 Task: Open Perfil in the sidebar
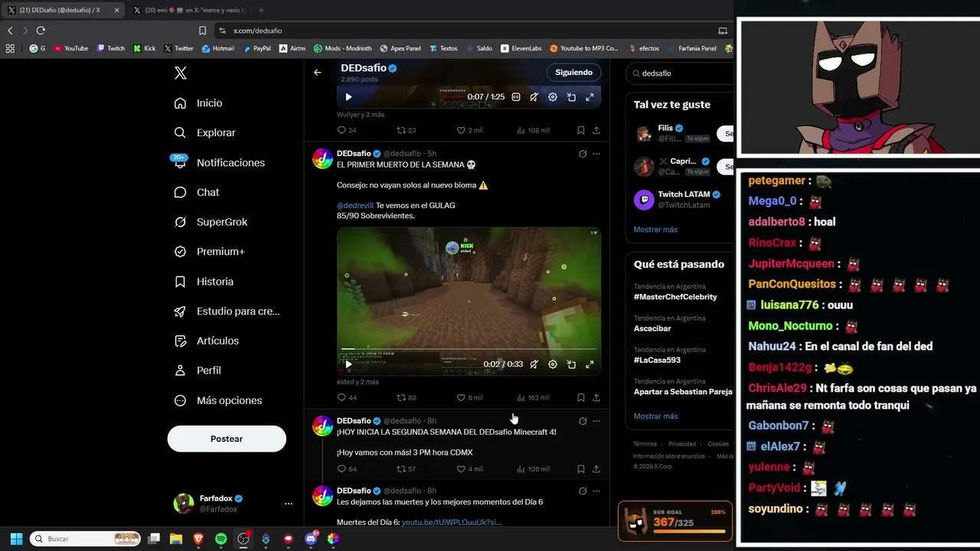pos(198,370)
